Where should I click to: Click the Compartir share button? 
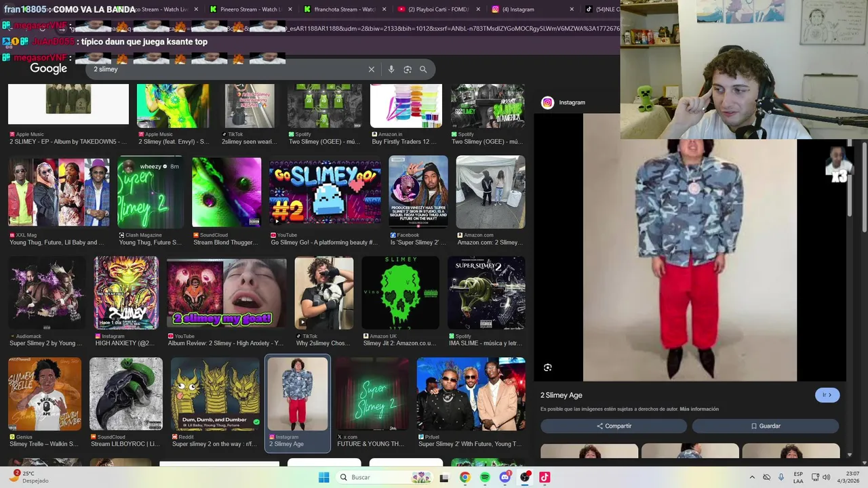coord(614,426)
